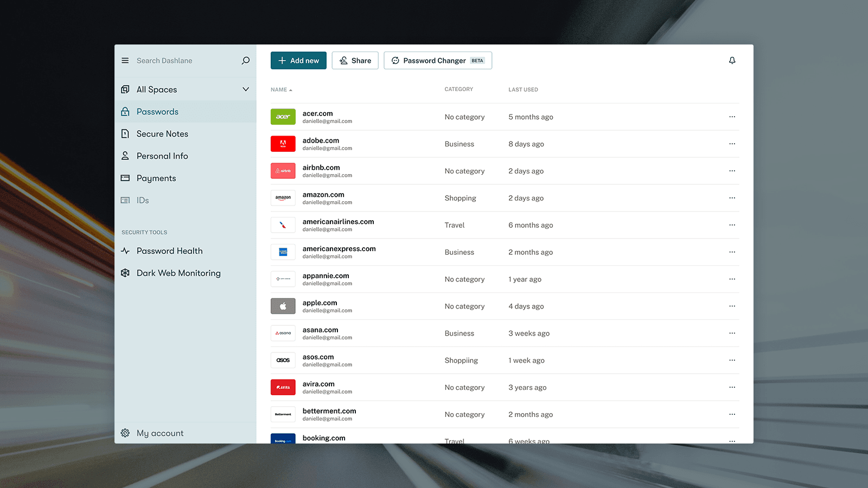
Task: Open the hamburger menu icon
Action: pyautogui.click(x=125, y=61)
